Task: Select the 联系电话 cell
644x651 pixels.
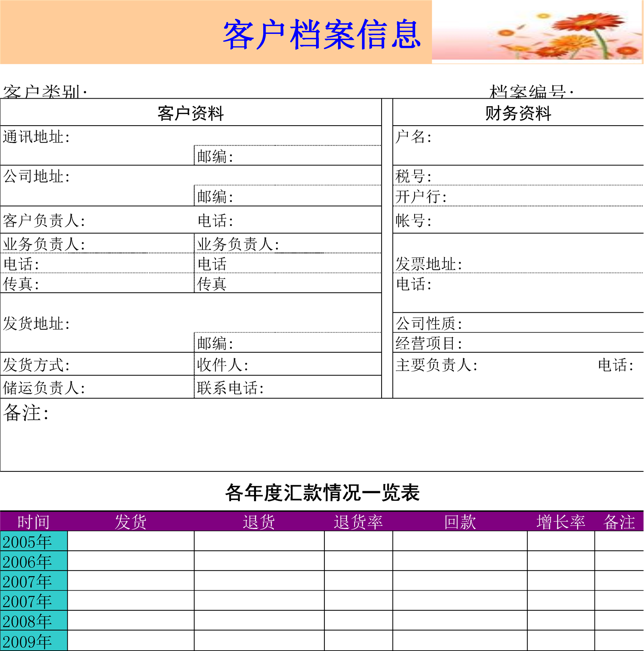Action: click(230, 388)
